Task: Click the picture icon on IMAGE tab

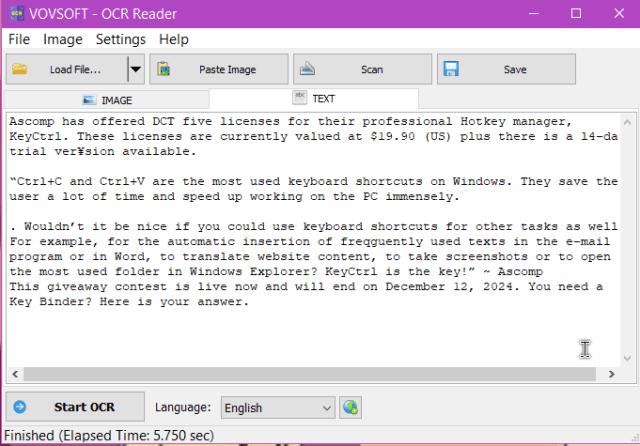Action: [89, 100]
